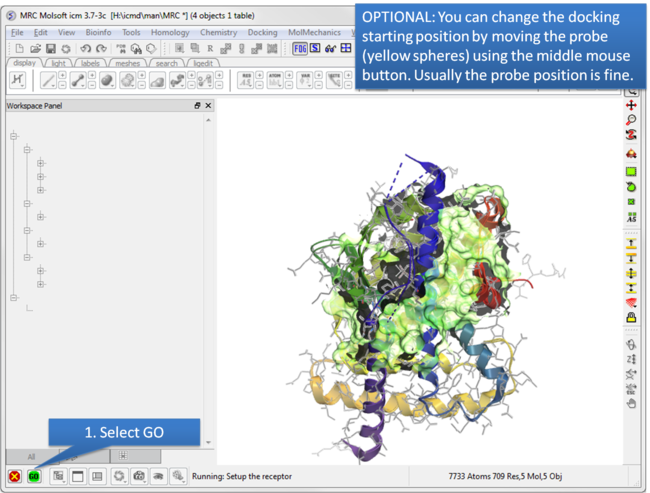Click the camera snapshot icon in bottom toolbar
Screen dimensions: 650x493
click(139, 477)
